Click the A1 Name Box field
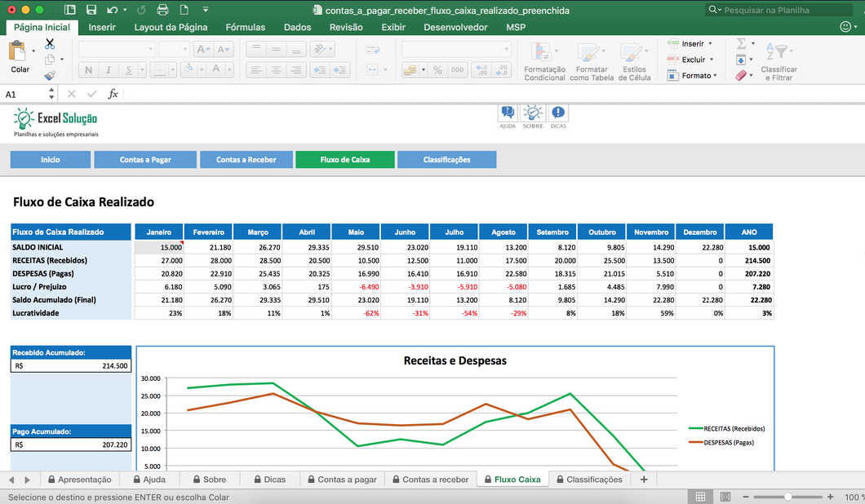 pyautogui.click(x=29, y=95)
